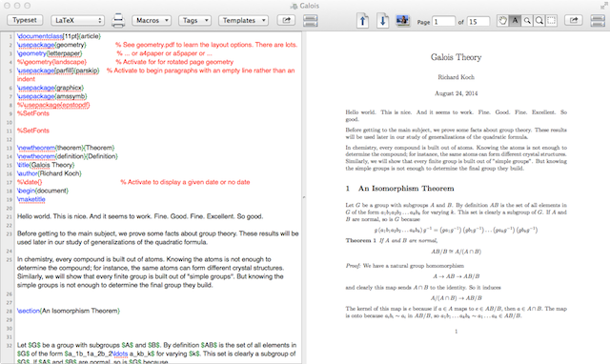Click the \newtheorem{definition}{Definition} line
Viewport: 610px width, 364px height.
click(68, 156)
